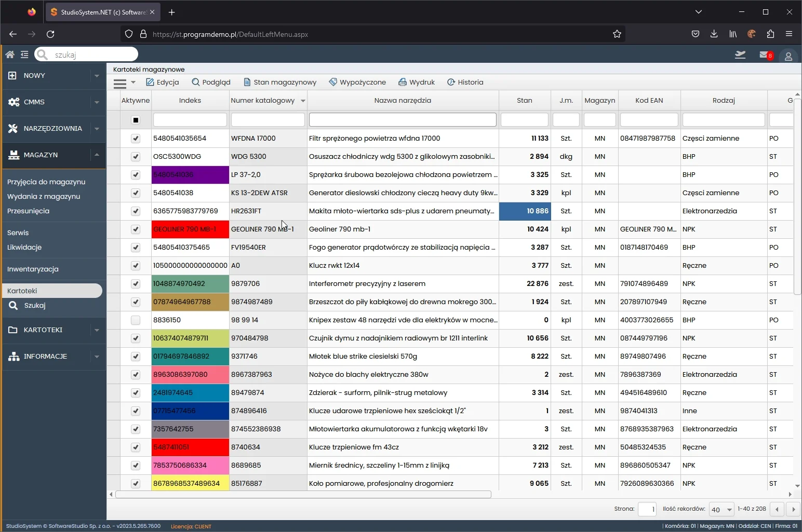Click the Edycja pencil toolbar button
This screenshot has height=532, width=802.
click(163, 82)
